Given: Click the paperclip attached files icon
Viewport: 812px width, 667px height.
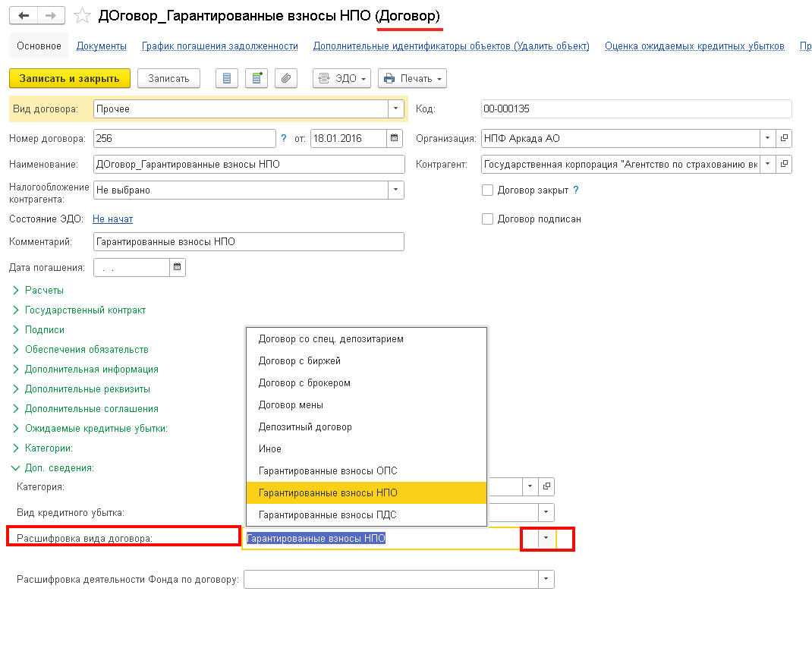Looking at the screenshot, I should point(285,79).
